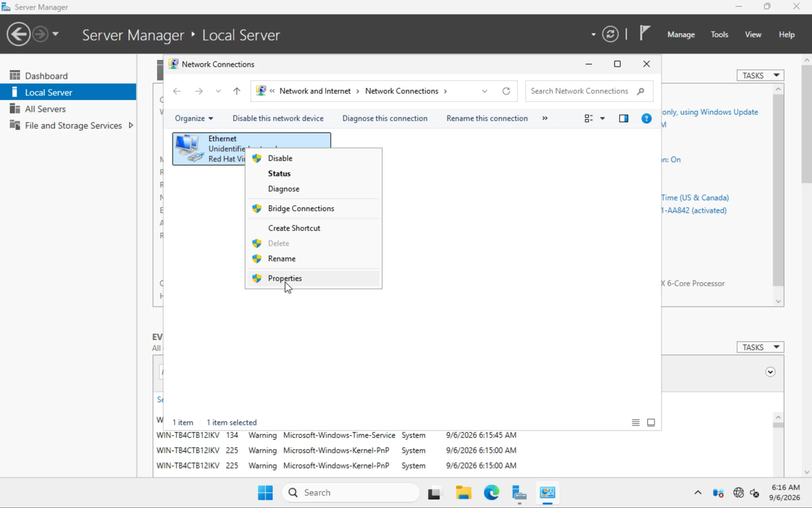Screen dimensions: 812x508
Task: Click the search magnifier in Network Connections
Action: 640,91
